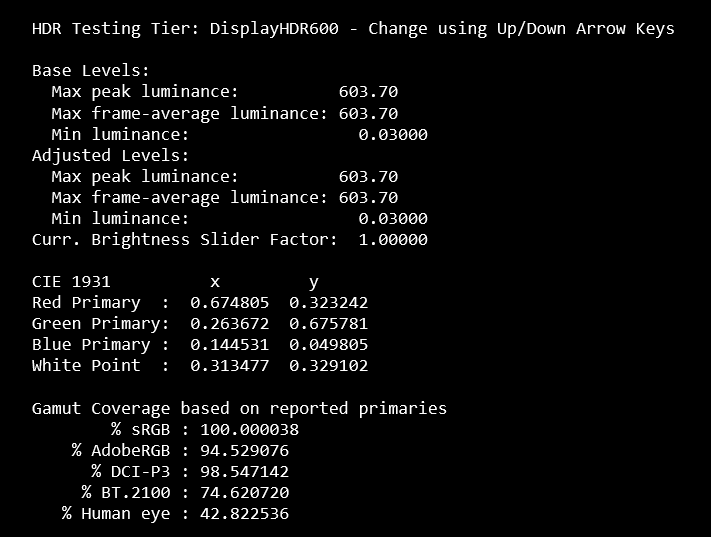Image resolution: width=711 pixels, height=537 pixels.
Task: Click Base Max peak luminance value 603.70
Action: point(368,92)
